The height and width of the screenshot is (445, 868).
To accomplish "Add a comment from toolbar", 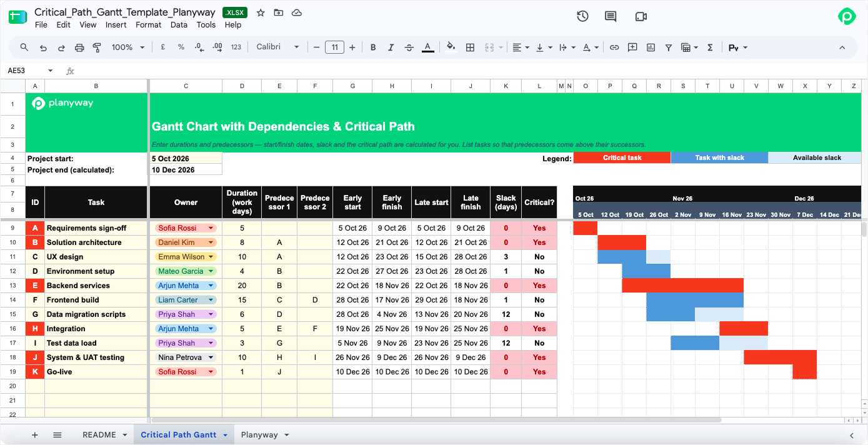I will [632, 47].
